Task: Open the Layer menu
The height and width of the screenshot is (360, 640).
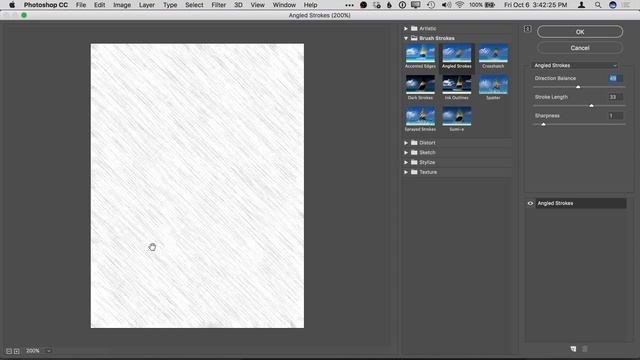Action: [x=147, y=5]
